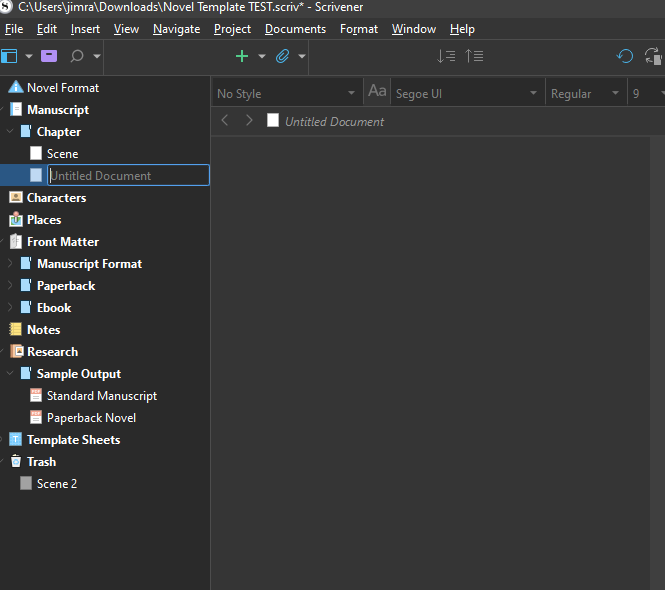The width and height of the screenshot is (665, 590).
Task: Click the Aa fonts icon
Action: pyautogui.click(x=377, y=91)
